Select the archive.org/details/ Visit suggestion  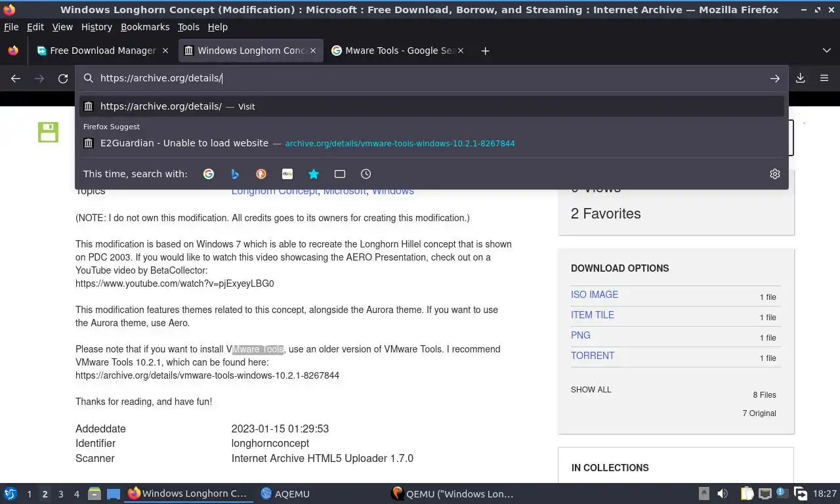pos(432,106)
